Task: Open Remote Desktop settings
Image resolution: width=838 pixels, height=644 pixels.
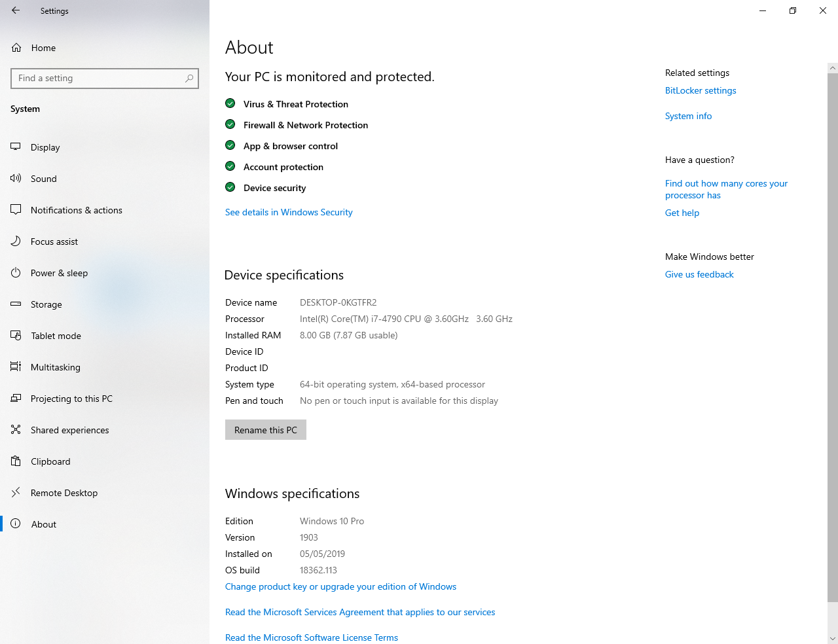Action: click(105, 493)
